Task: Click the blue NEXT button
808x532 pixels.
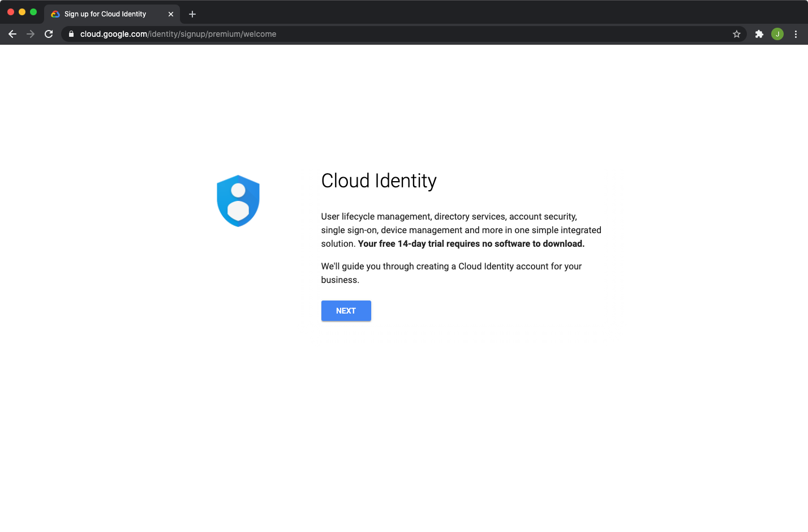Action: pos(346,311)
